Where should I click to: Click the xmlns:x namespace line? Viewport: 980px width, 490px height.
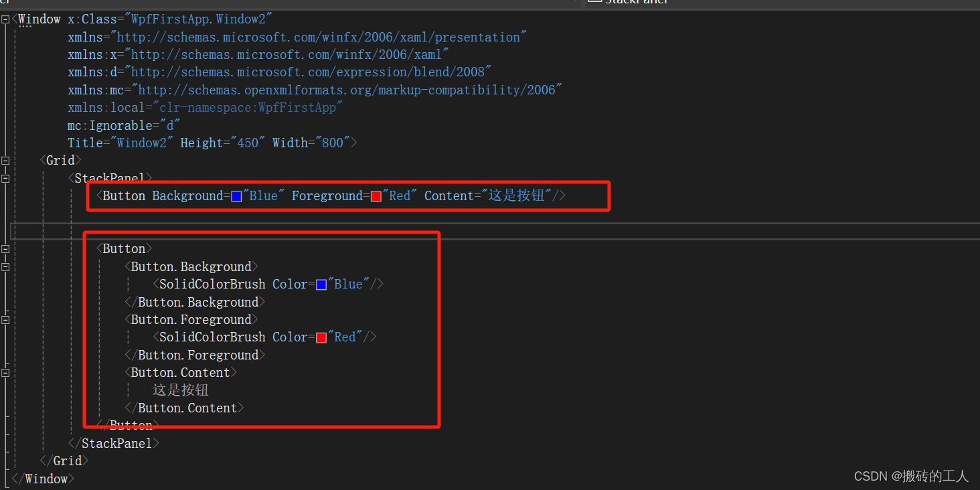pyautogui.click(x=258, y=55)
